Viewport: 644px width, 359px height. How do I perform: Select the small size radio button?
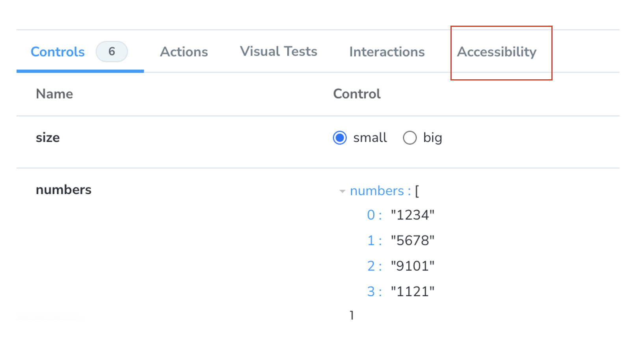(x=340, y=138)
